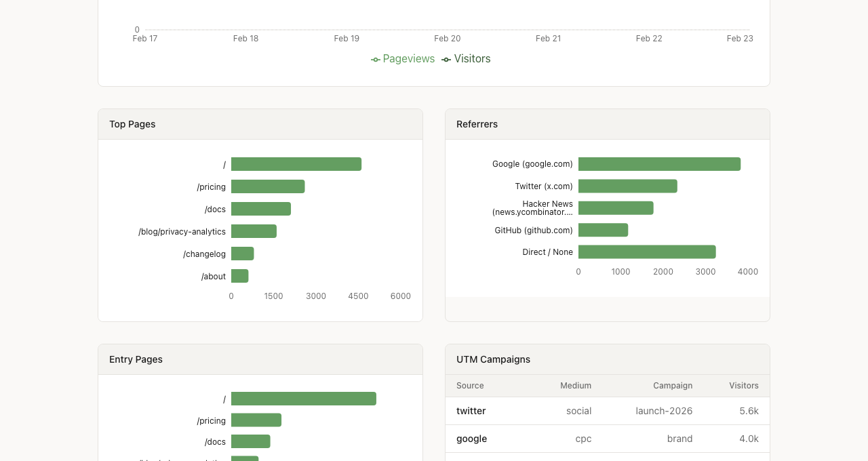Click the Direct / None label
The image size is (868, 461).
[548, 252]
